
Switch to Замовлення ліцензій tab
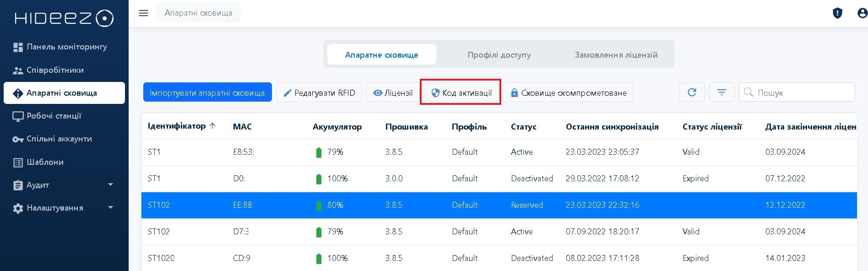point(616,55)
